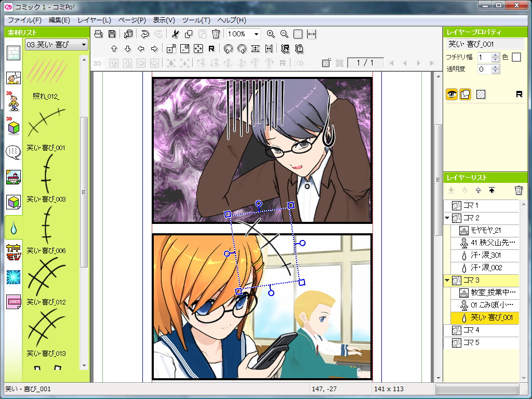Open the 03.笑い・喜び category dropdown
The height and width of the screenshot is (399, 532).
tap(56, 45)
